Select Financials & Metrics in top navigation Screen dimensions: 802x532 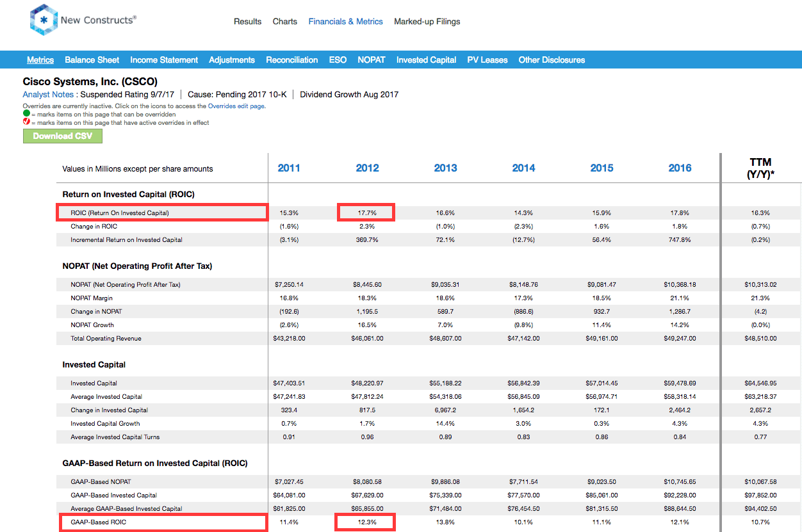click(x=346, y=22)
